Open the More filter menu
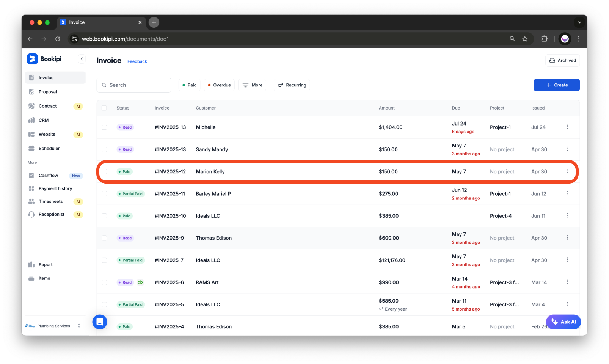The image size is (609, 364). click(x=252, y=85)
